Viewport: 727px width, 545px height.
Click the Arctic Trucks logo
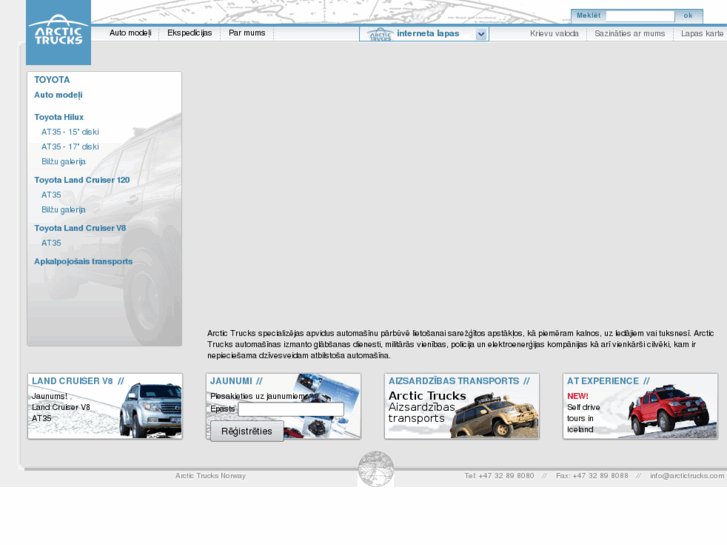click(x=58, y=32)
